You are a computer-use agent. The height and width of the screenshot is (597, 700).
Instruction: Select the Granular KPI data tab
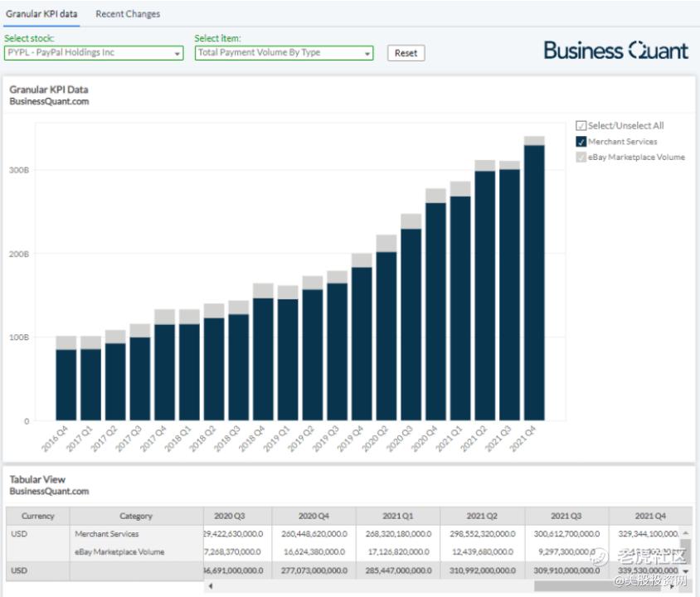[x=42, y=14]
